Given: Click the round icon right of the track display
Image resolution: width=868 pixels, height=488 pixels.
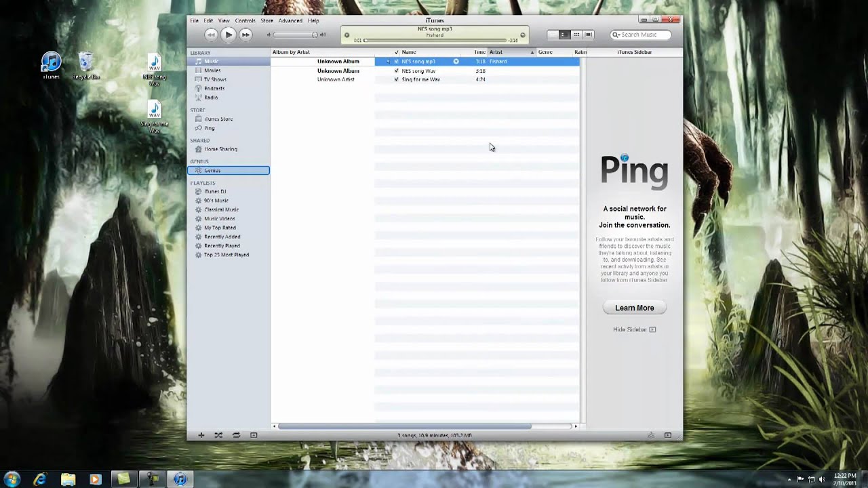Looking at the screenshot, I should pos(523,35).
